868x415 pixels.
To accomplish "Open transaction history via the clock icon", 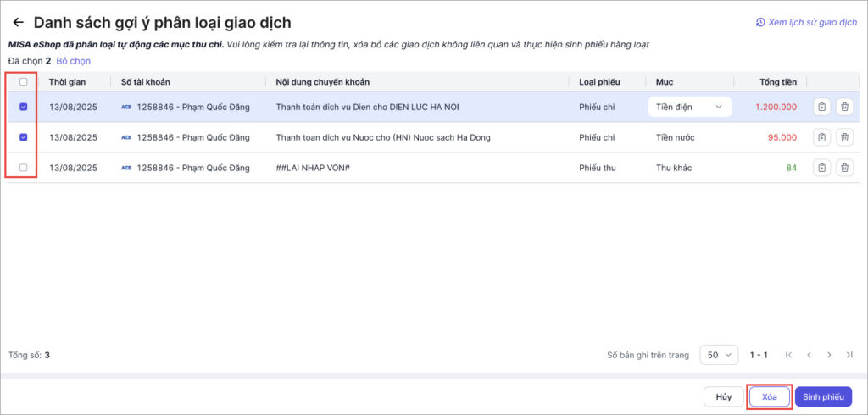I will (760, 22).
